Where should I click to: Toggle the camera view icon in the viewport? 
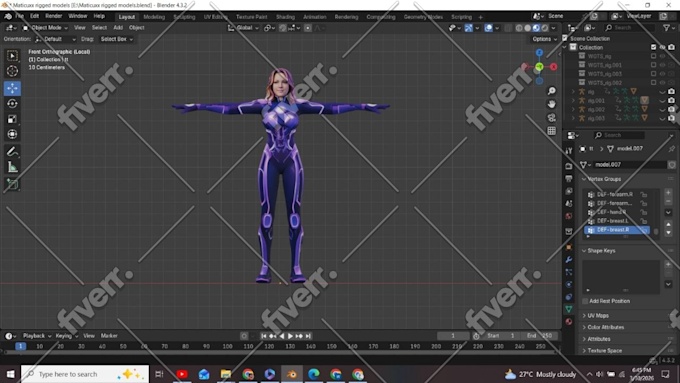pos(551,118)
